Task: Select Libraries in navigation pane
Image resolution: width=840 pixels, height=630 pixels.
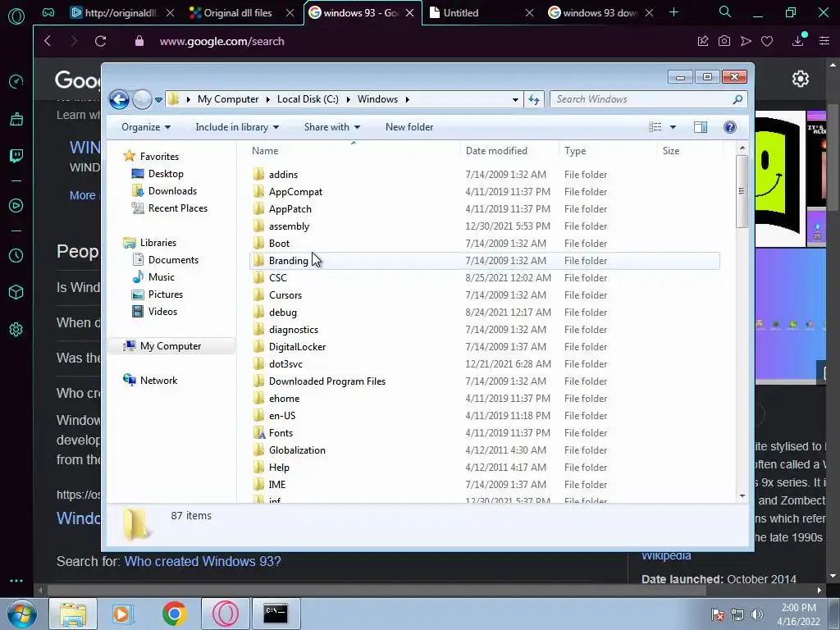Action: (x=158, y=243)
